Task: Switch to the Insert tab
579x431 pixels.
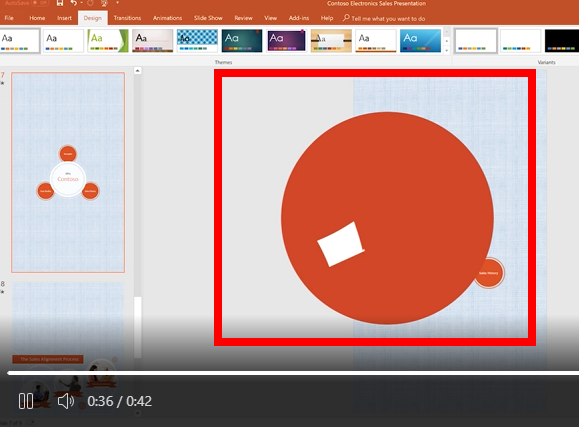Action: point(64,18)
